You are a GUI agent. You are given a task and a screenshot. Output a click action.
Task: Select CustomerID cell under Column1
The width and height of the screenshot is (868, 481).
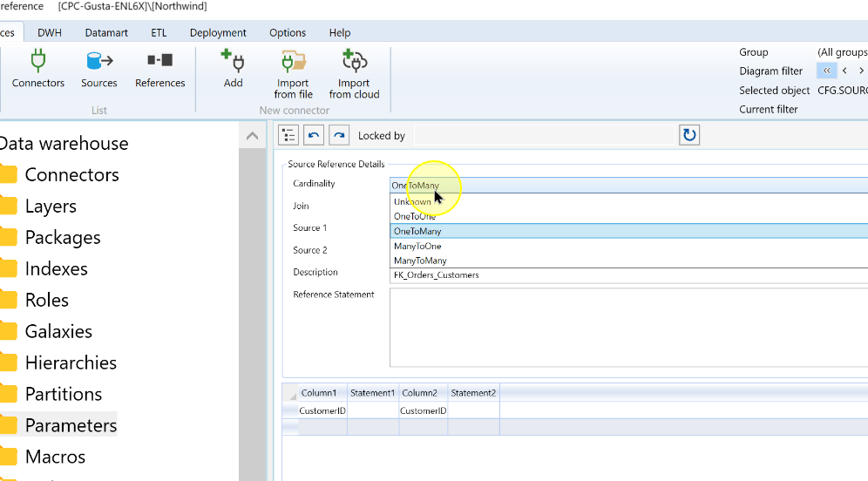(322, 410)
